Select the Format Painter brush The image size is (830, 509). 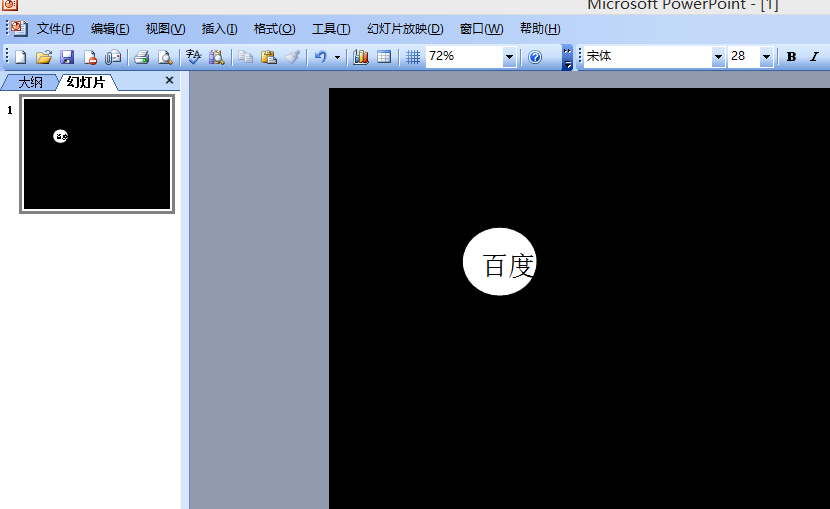pyautogui.click(x=292, y=57)
